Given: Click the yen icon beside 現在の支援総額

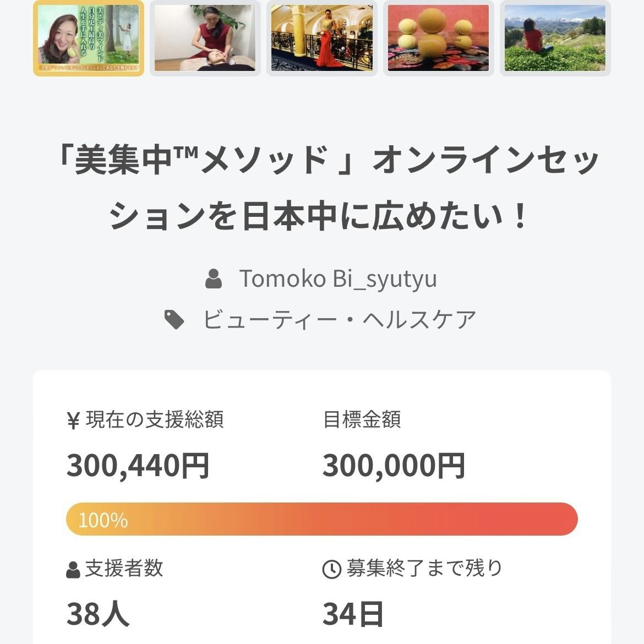Looking at the screenshot, I should click(x=74, y=421).
